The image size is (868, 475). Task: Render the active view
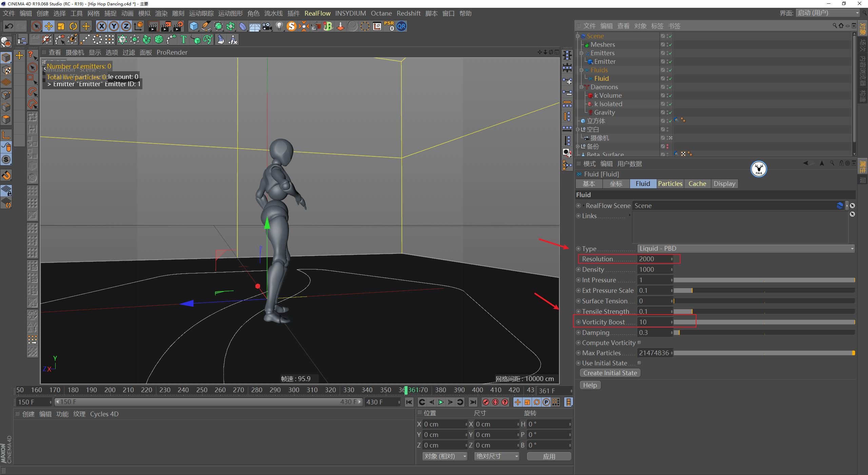154,26
